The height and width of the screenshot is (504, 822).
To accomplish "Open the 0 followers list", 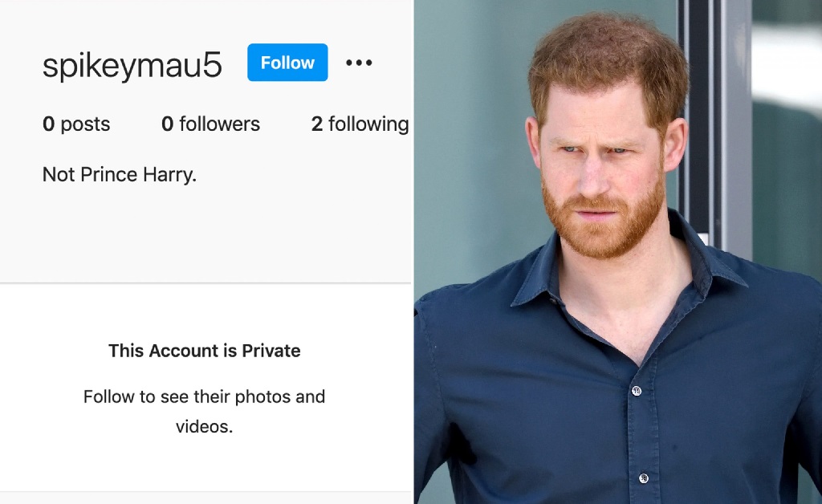I will 210,124.
